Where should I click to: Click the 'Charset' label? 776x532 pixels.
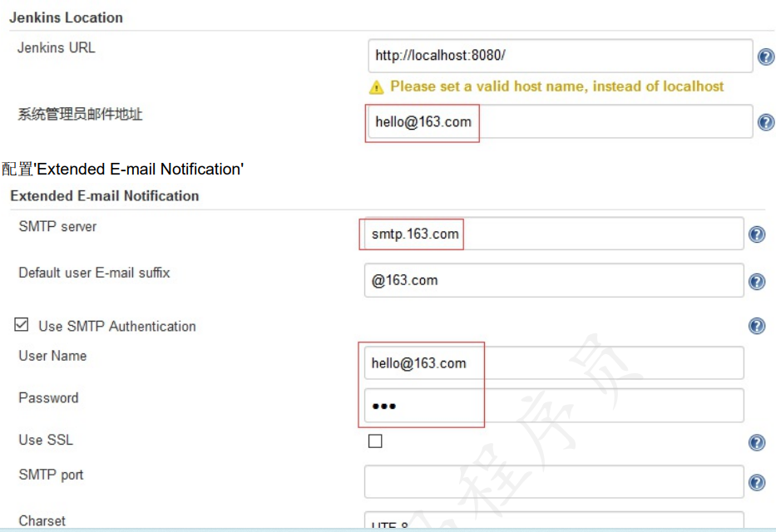(42, 521)
